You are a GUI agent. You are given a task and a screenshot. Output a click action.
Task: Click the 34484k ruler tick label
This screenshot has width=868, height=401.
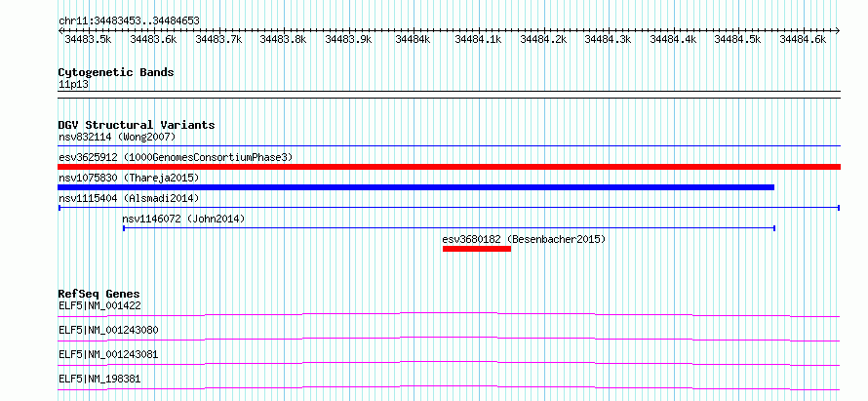413,39
